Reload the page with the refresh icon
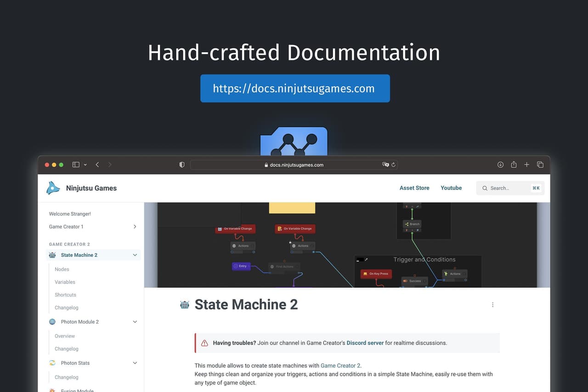This screenshot has width=588, height=392. 394,165
